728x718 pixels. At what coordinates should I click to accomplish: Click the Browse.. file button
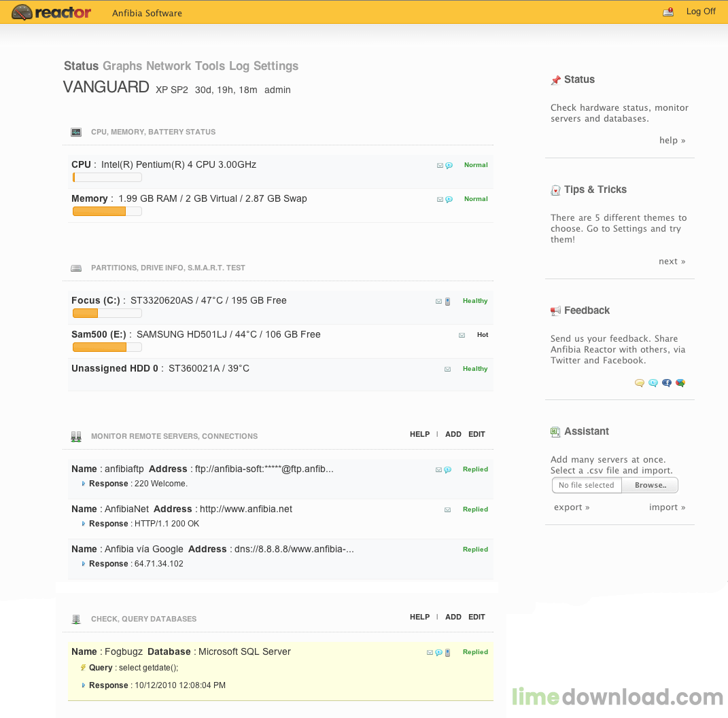[650, 485]
